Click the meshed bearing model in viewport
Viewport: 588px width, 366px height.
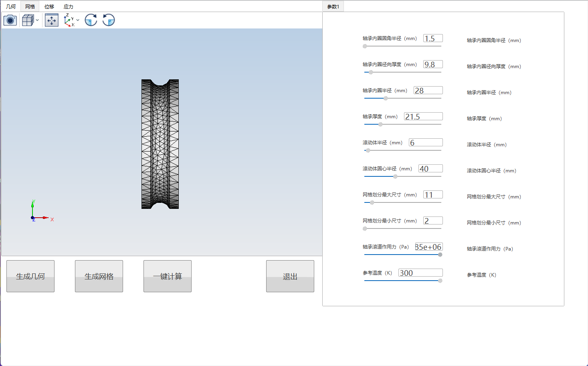tap(160, 144)
